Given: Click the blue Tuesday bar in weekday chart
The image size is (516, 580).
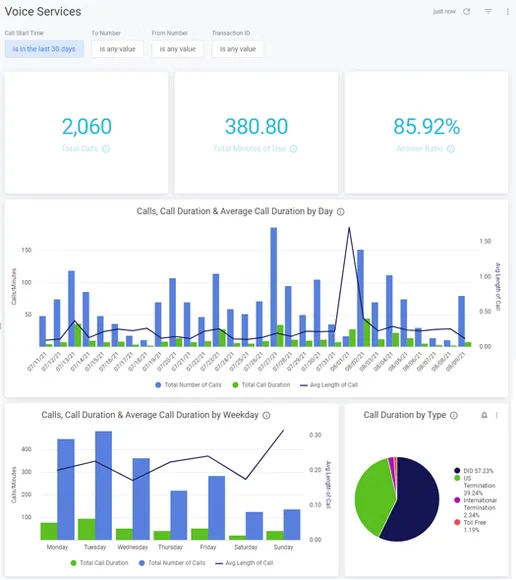Looking at the screenshot, I should 104,485.
